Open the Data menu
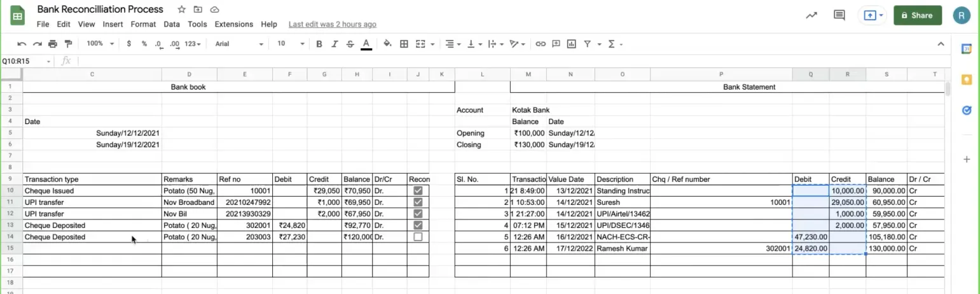980x294 pixels. (172, 24)
